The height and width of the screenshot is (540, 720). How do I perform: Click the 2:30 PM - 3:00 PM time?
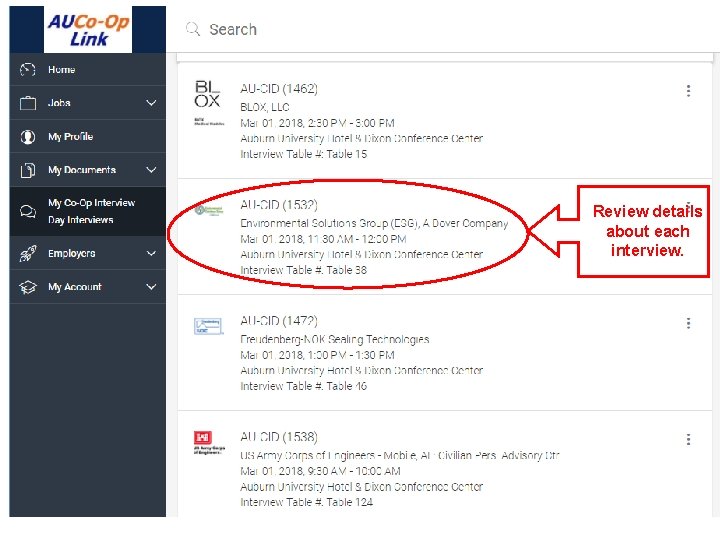point(351,123)
